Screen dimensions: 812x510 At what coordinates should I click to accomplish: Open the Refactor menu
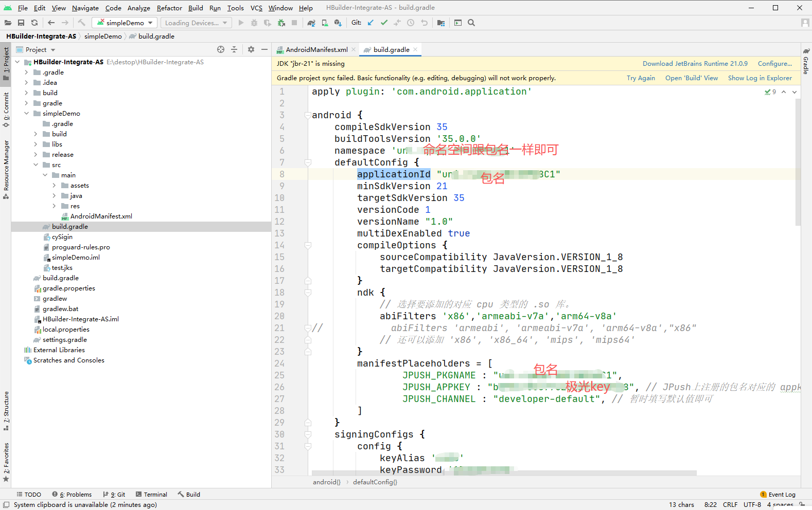pyautogui.click(x=169, y=8)
